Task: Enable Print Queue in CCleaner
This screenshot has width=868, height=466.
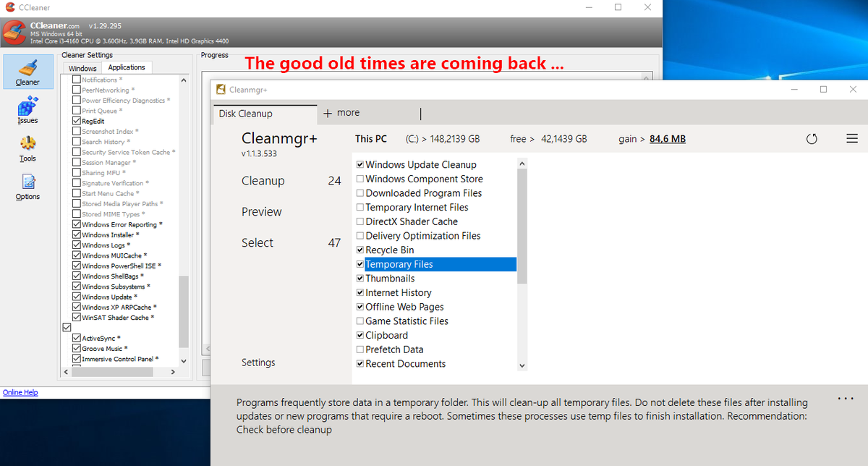Action: tap(77, 111)
